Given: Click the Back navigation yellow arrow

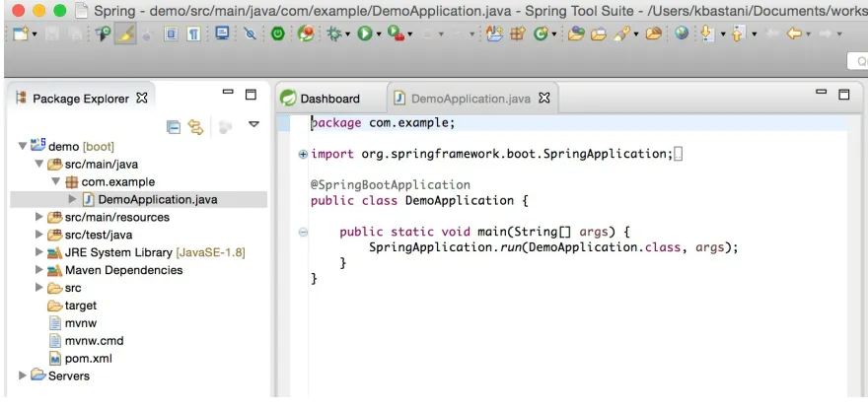Looking at the screenshot, I should click(x=794, y=34).
